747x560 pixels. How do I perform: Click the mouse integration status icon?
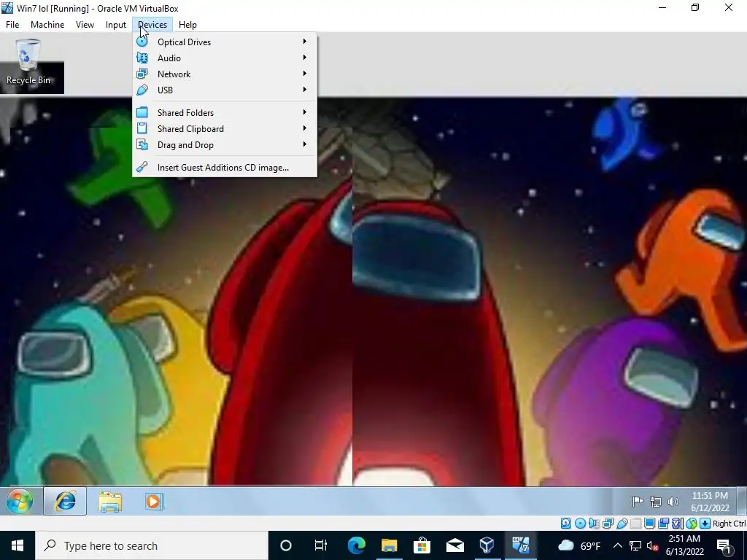click(x=692, y=524)
